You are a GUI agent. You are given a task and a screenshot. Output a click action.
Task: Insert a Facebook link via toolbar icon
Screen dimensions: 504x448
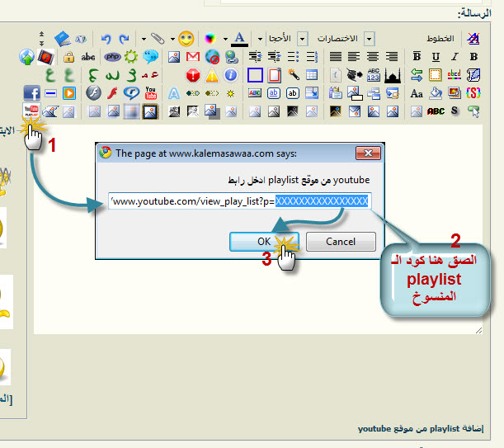[31, 93]
